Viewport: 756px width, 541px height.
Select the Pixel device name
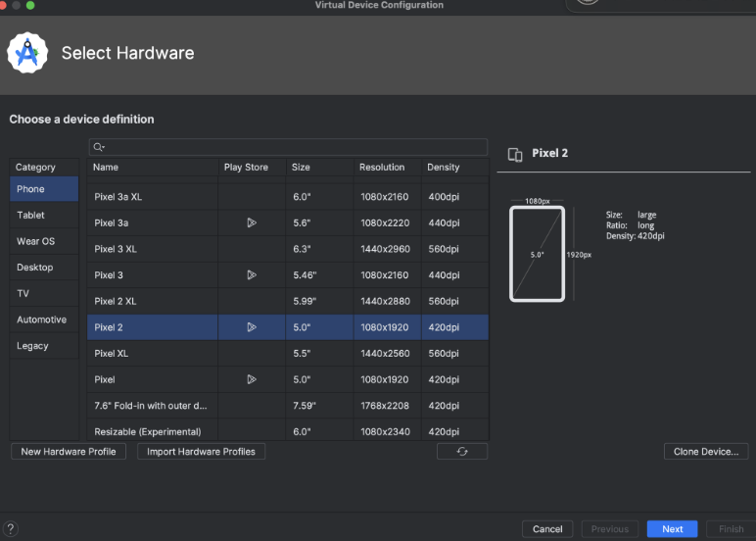105,379
